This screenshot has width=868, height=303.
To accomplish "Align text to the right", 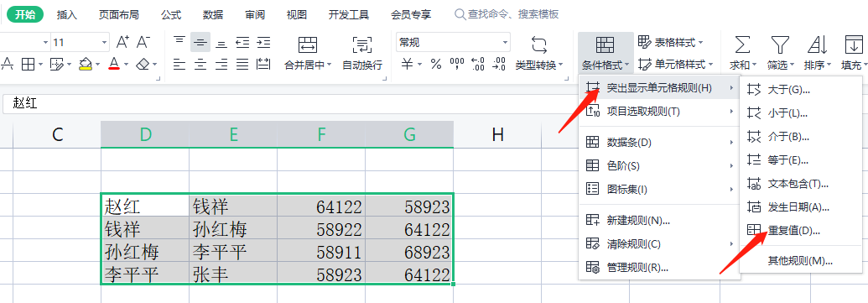I will (x=221, y=65).
